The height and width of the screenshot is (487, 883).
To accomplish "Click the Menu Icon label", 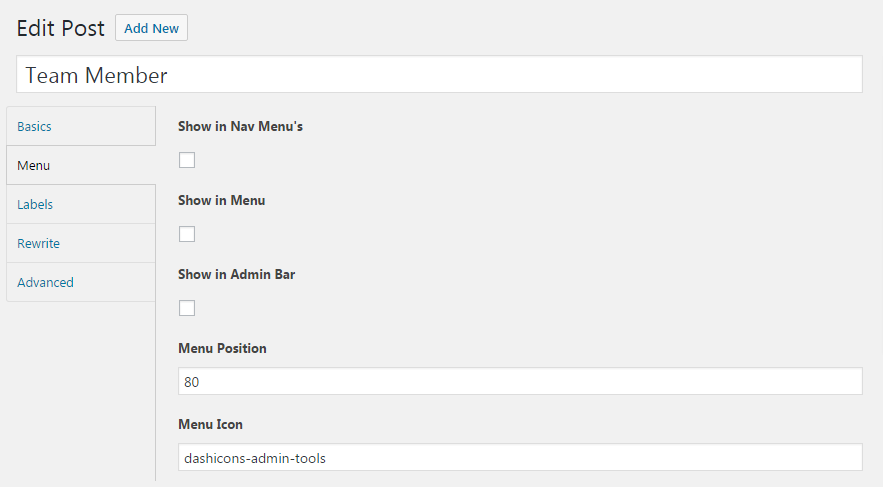I will [211, 424].
